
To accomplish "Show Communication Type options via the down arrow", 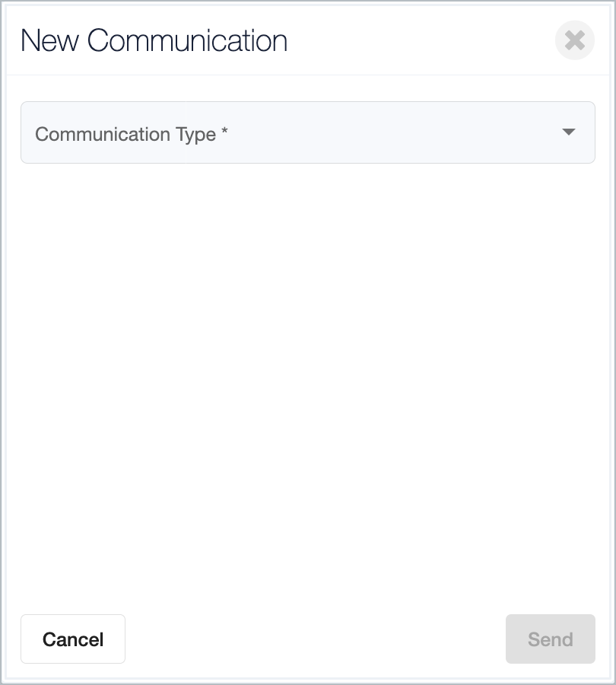I will 568,132.
